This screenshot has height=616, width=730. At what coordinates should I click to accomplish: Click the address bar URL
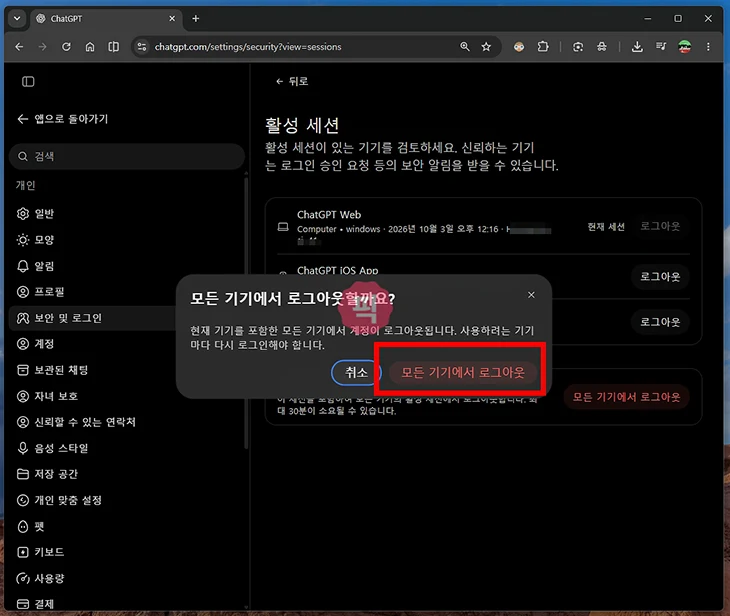coord(248,47)
